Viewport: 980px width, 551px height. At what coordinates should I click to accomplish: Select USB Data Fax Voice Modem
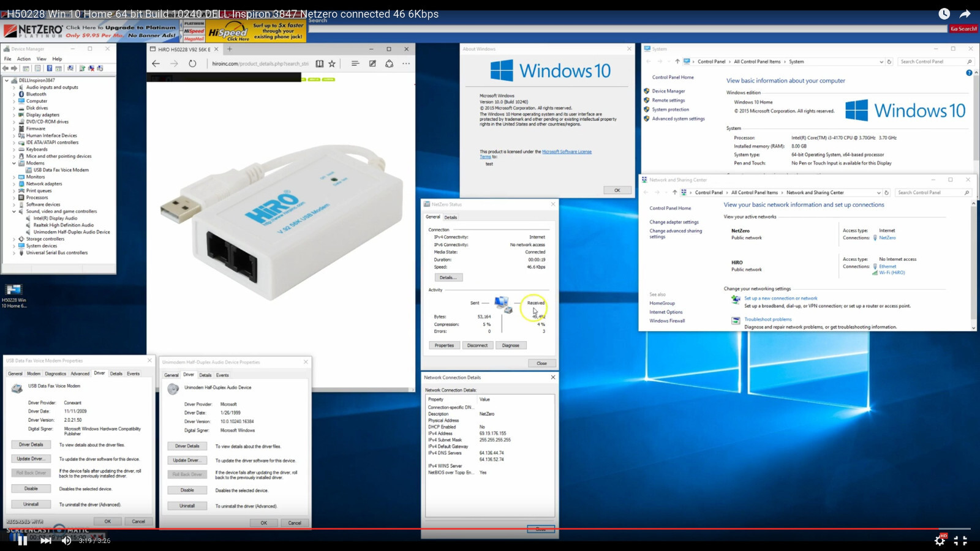pos(61,170)
